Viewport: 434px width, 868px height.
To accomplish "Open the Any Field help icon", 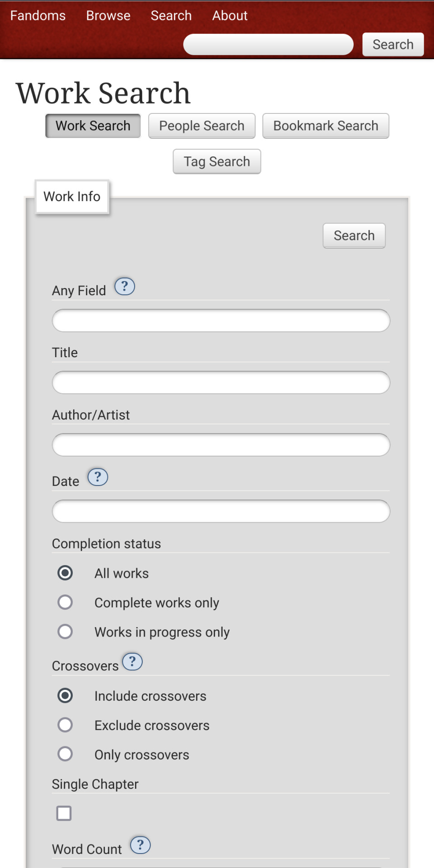I will pyautogui.click(x=125, y=286).
